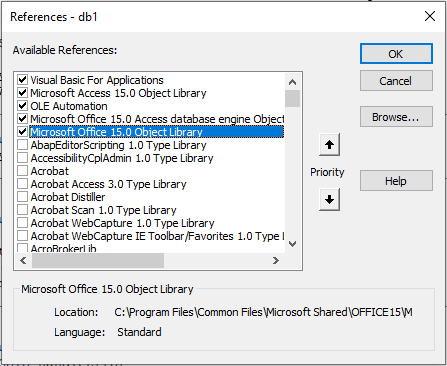Click the horizontal scrollbar thumb

(98, 260)
